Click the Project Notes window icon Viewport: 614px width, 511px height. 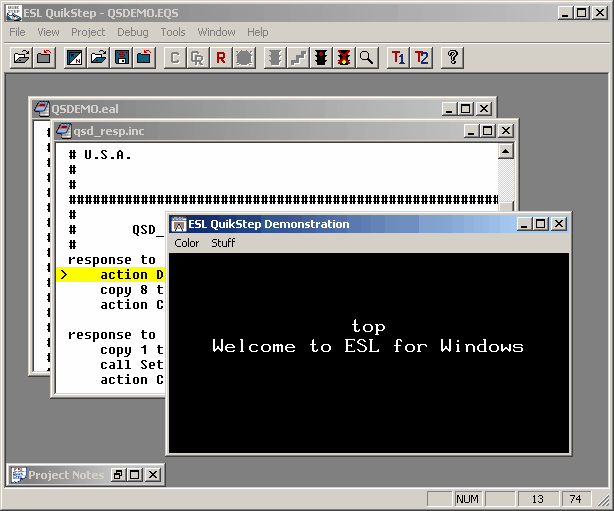pos(18,475)
